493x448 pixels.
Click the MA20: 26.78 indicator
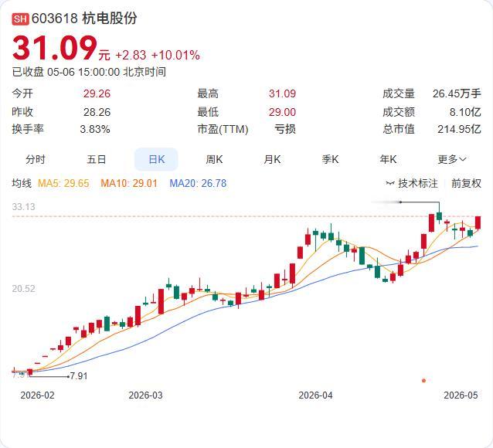(198, 183)
